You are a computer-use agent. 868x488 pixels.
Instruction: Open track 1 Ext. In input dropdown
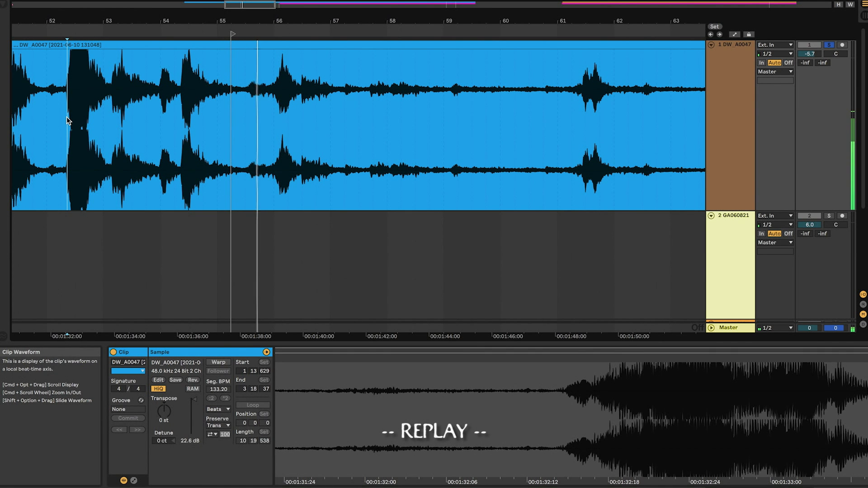[775, 45]
